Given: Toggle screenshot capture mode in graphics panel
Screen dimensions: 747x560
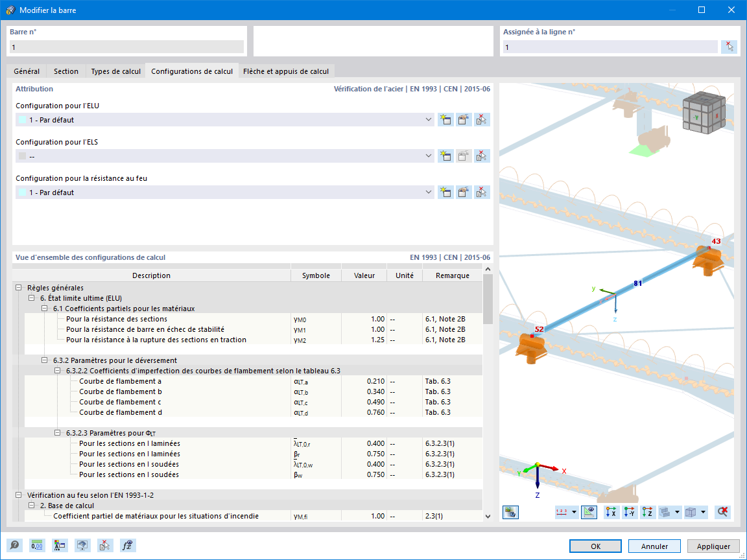Looking at the screenshot, I should [x=512, y=512].
